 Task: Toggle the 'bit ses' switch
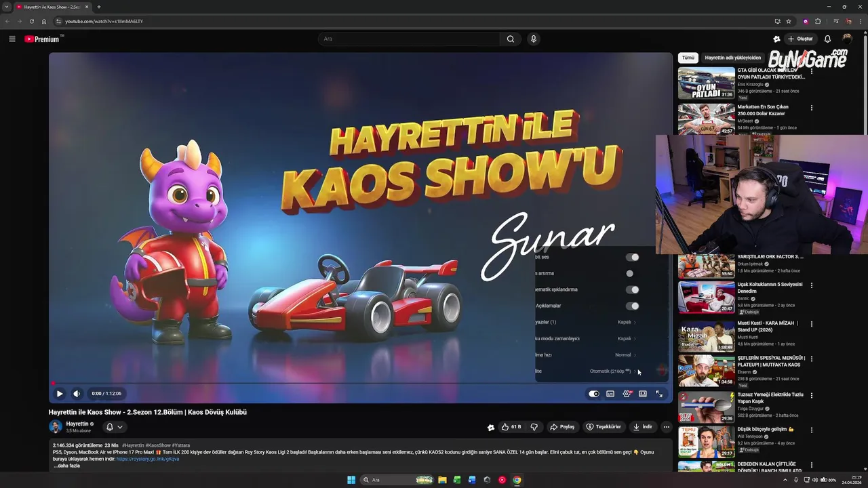[632, 258]
